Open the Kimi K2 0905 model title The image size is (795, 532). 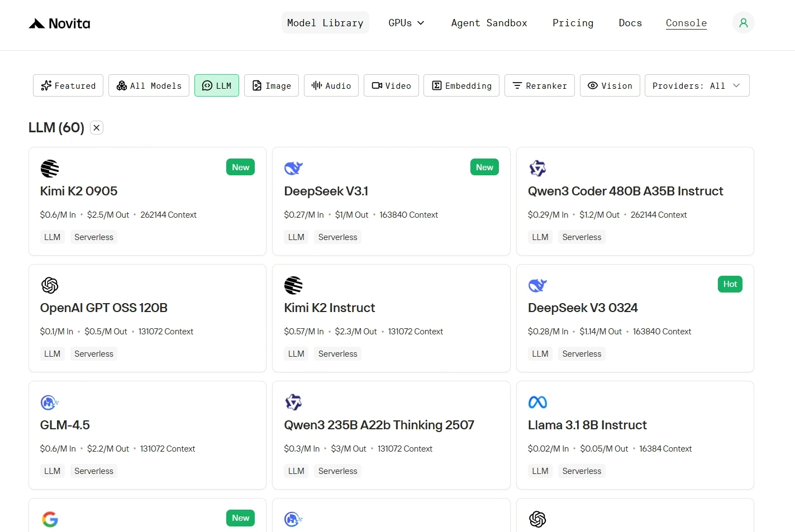[79, 191]
